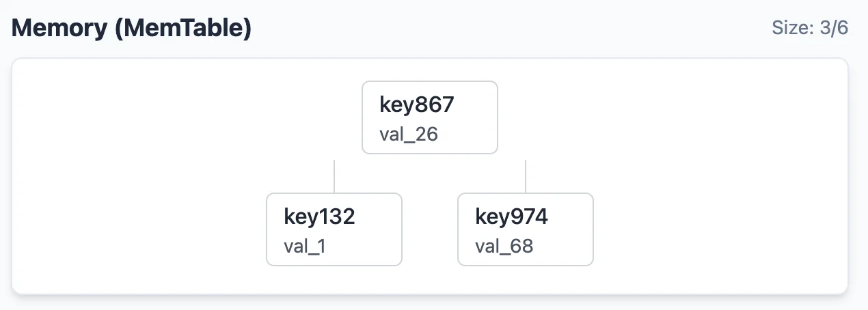Click the key867 key label

(x=417, y=105)
